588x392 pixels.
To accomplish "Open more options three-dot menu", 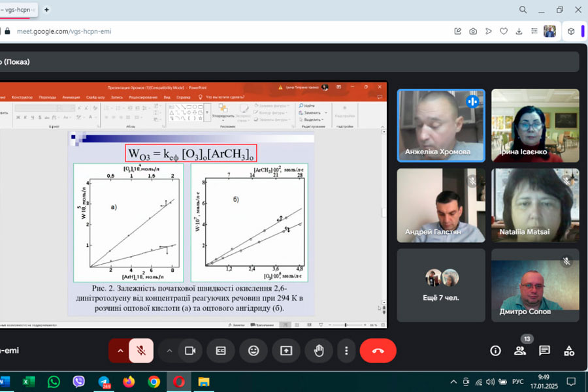I will (346, 351).
